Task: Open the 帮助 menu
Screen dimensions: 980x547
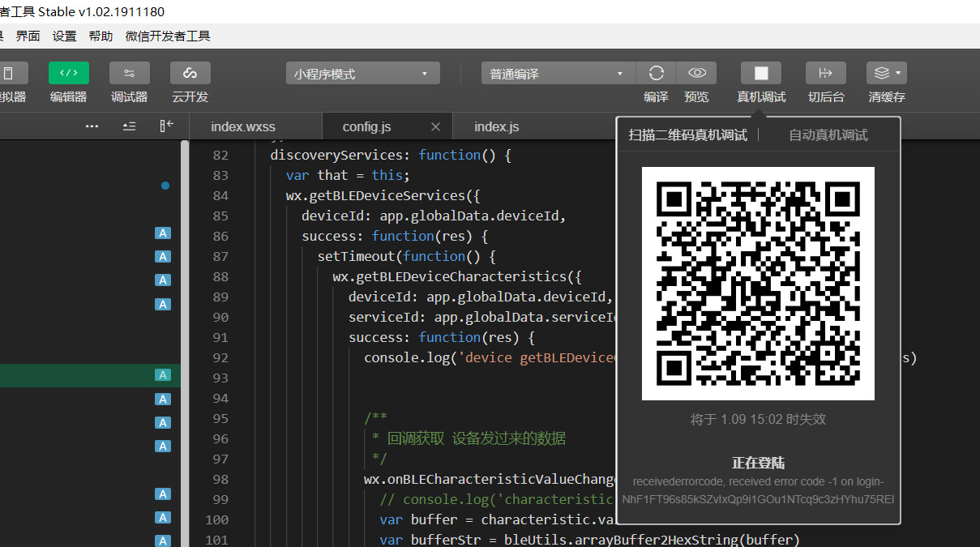Action: pyautogui.click(x=101, y=36)
